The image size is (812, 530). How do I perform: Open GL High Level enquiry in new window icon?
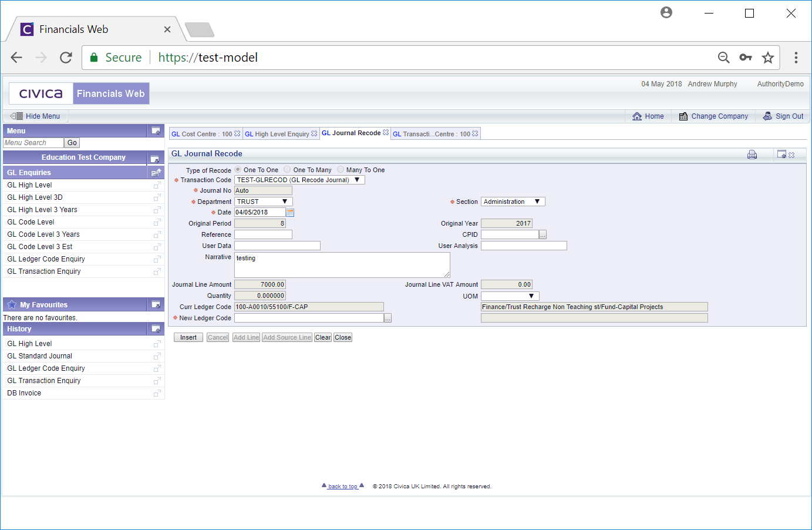[x=157, y=185]
